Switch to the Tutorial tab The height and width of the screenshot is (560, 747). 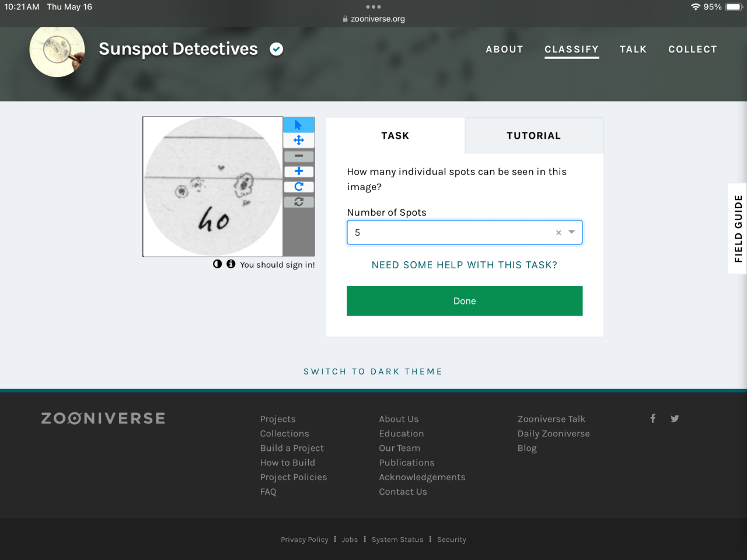point(534,135)
